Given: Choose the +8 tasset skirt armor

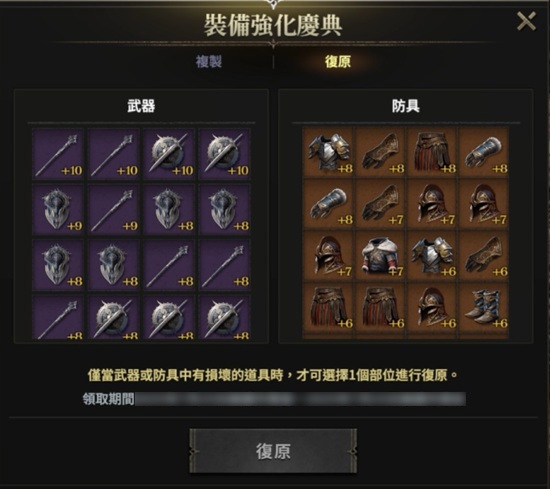Looking at the screenshot, I should tap(432, 152).
